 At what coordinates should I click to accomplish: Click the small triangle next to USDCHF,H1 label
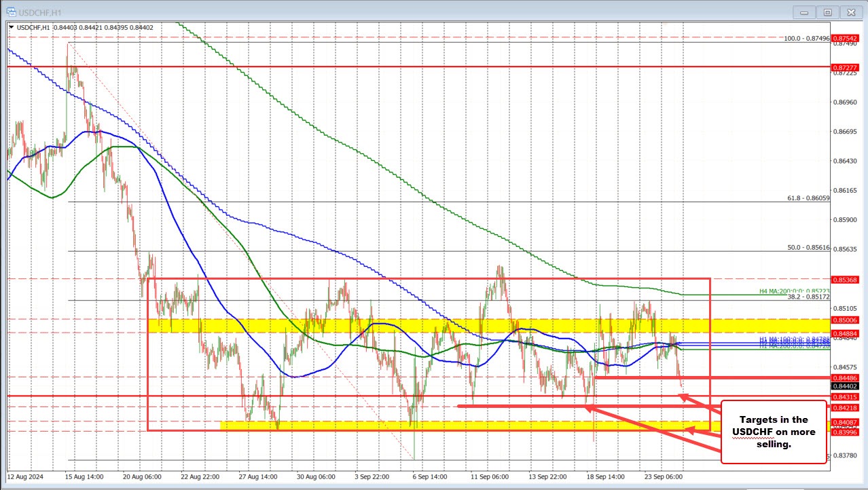point(11,27)
